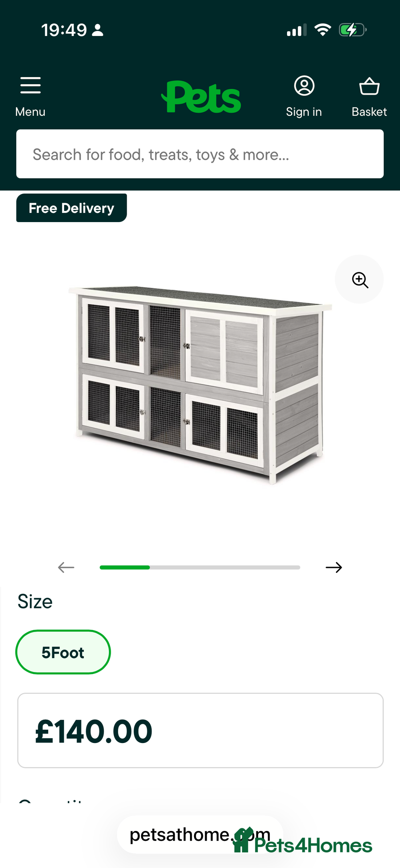
Task: Tap the Sign in text label
Action: (x=304, y=112)
